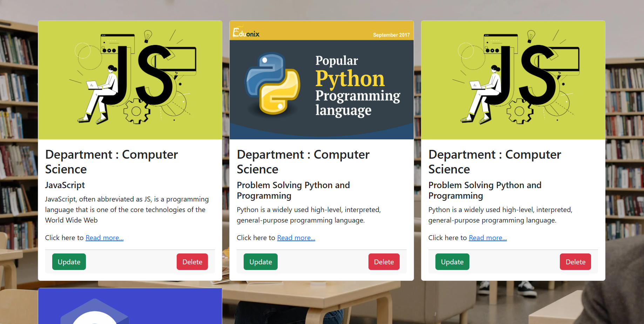Click the Python programming banner image
This screenshot has width=644, height=324.
[x=321, y=81]
